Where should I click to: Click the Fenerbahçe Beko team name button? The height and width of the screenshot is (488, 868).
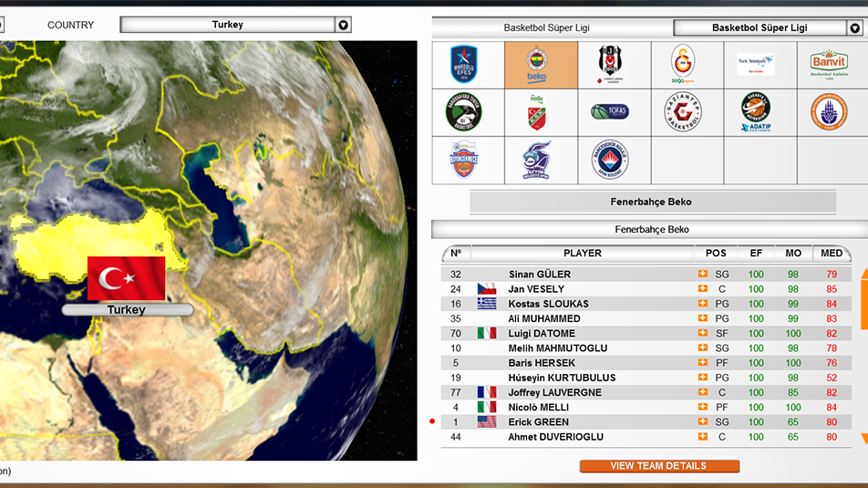653,202
